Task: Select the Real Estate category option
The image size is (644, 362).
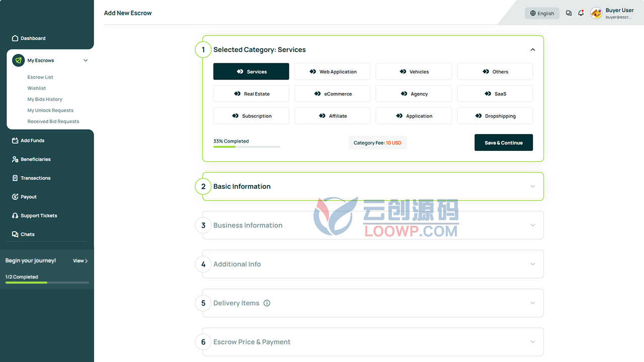Action: pos(251,94)
